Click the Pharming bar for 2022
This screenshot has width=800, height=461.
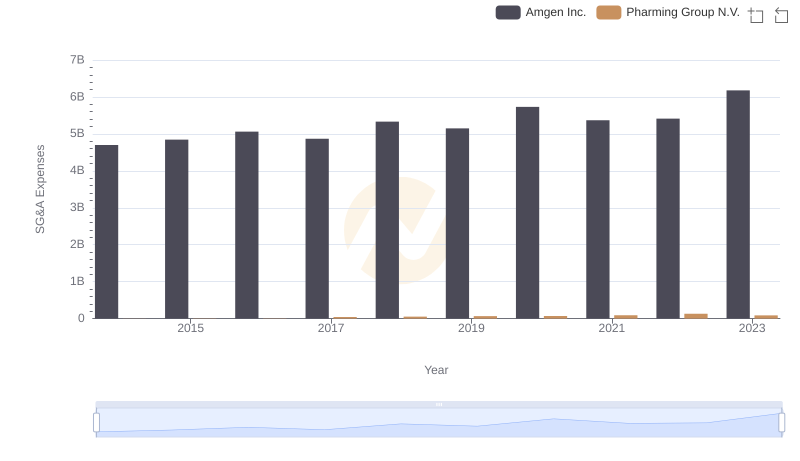[696, 316]
